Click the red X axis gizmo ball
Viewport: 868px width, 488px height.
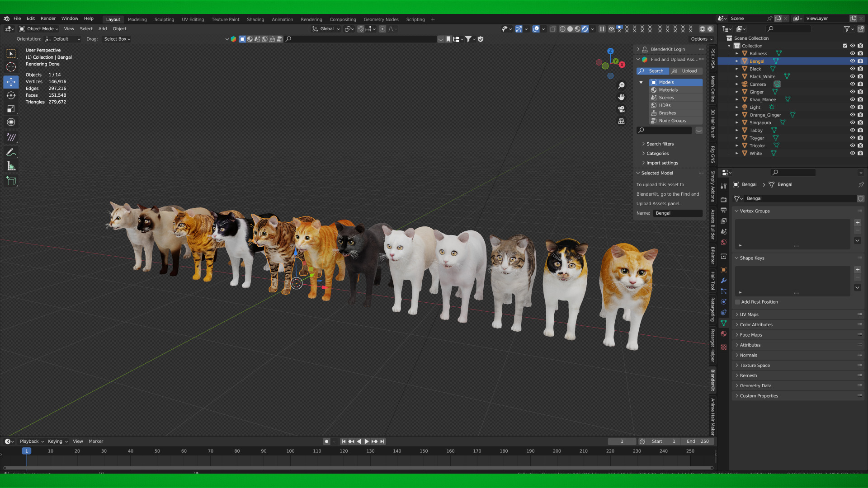click(x=622, y=65)
